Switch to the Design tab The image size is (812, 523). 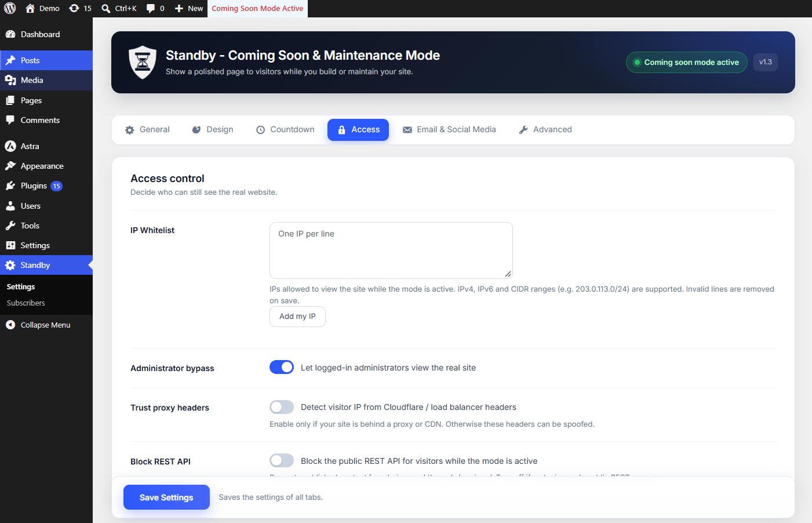pyautogui.click(x=213, y=129)
